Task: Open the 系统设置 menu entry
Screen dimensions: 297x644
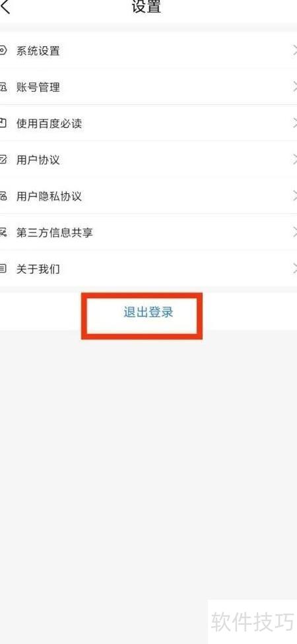Action: [x=148, y=51]
